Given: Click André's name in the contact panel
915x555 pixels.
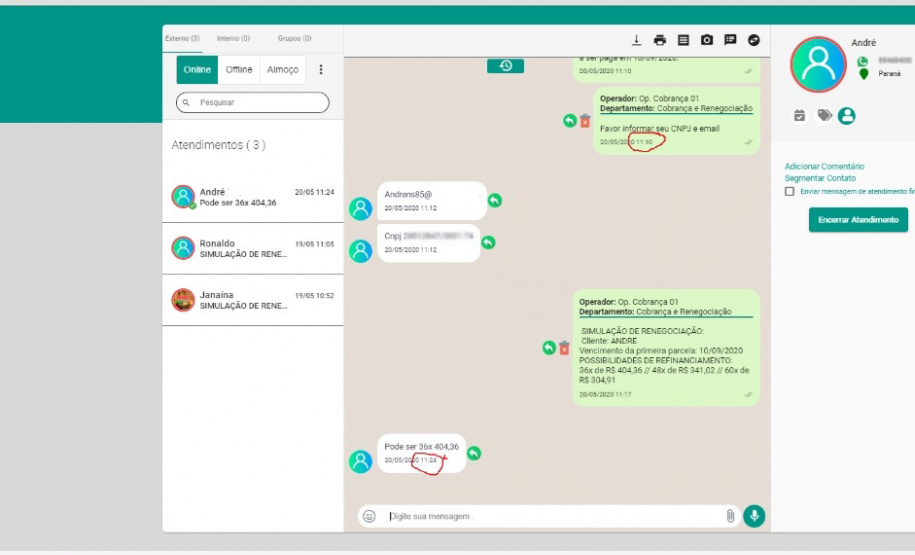Looking at the screenshot, I should click(863, 43).
